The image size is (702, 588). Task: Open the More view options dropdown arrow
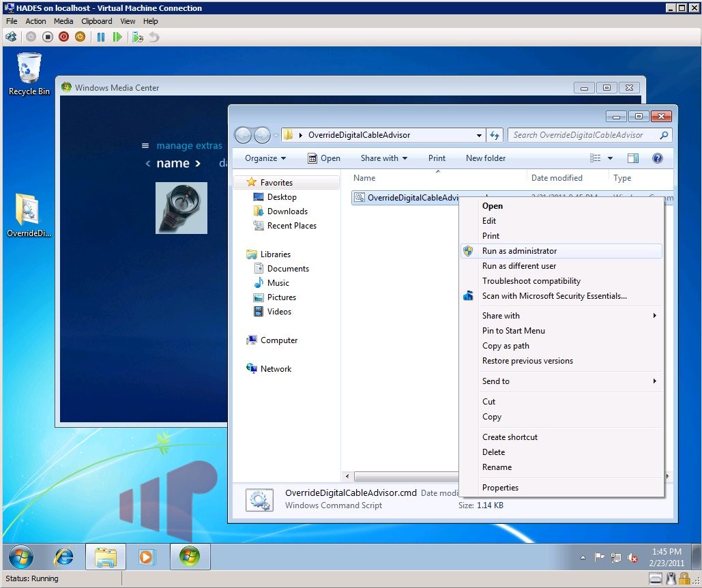(x=610, y=158)
